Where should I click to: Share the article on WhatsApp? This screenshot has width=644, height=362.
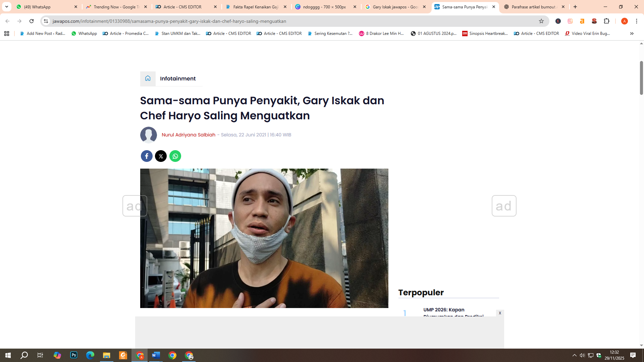click(x=175, y=156)
